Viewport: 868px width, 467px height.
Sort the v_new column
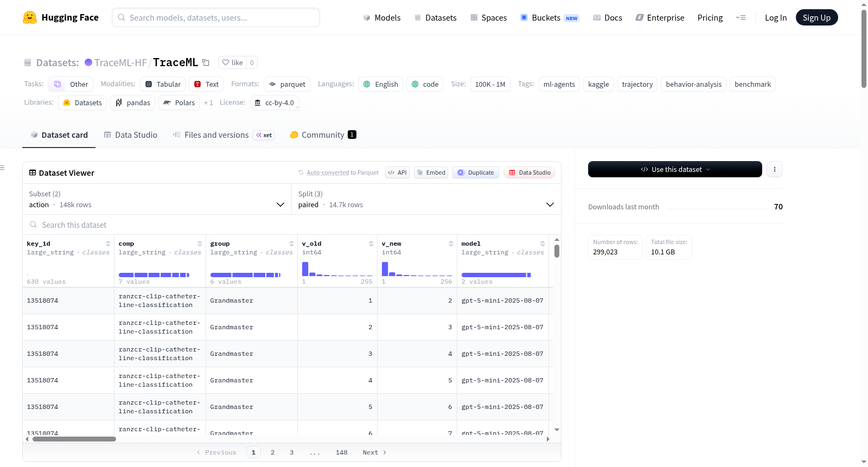coord(451,244)
